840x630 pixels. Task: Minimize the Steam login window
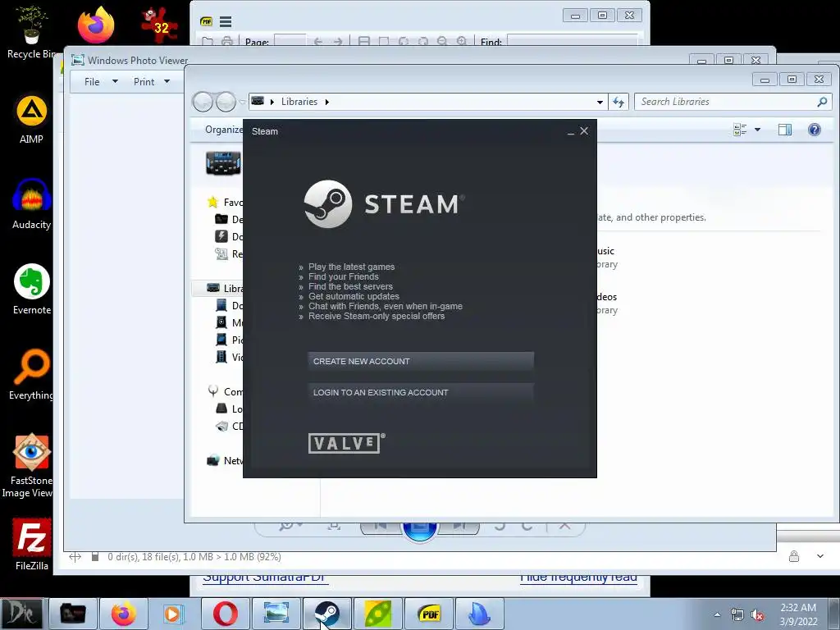tap(571, 131)
